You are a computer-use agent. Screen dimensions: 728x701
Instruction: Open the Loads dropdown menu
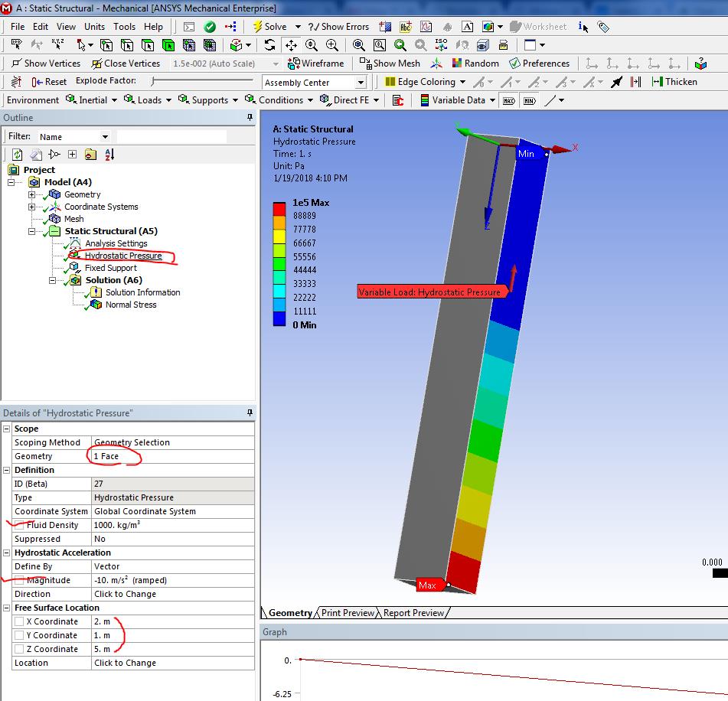[149, 100]
